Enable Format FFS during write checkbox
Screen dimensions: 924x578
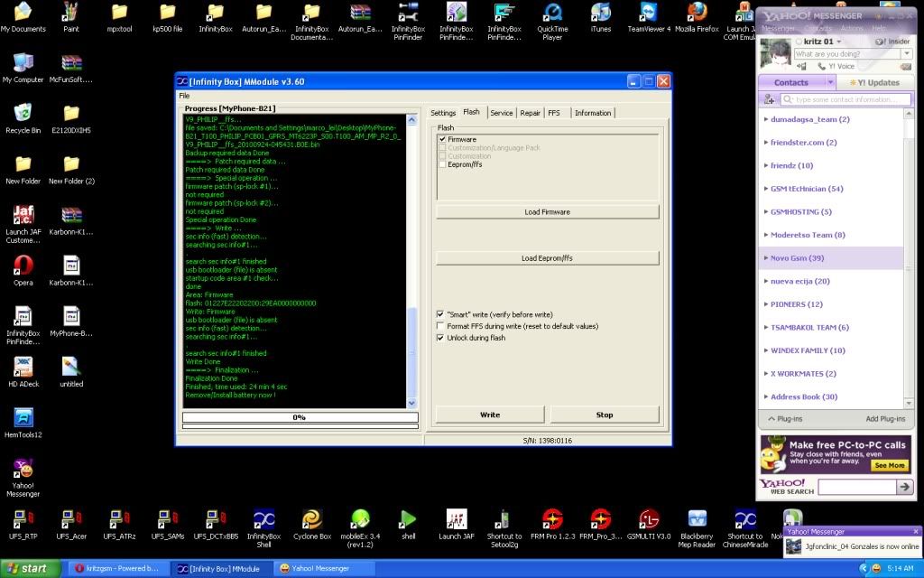pos(440,325)
